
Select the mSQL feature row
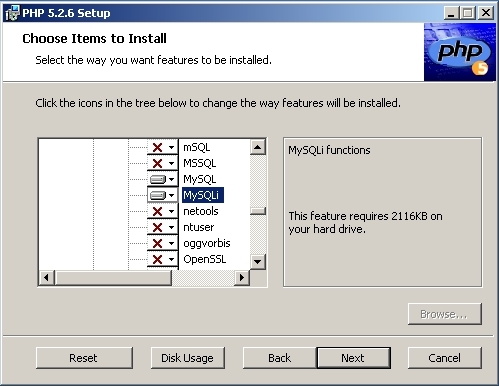point(197,147)
